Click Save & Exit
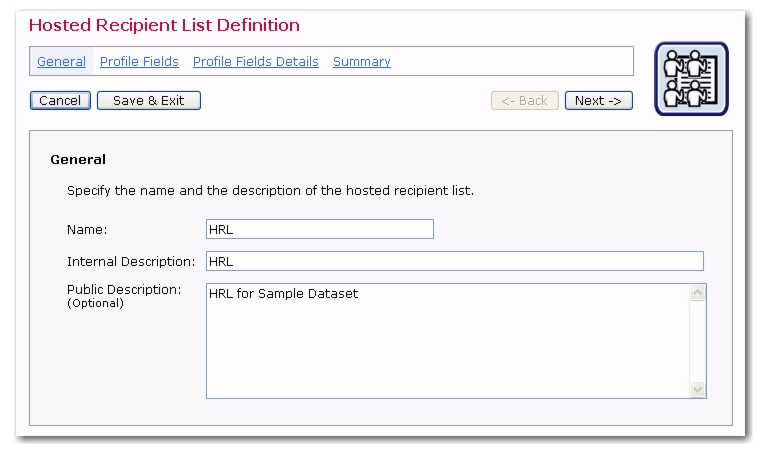 (149, 101)
